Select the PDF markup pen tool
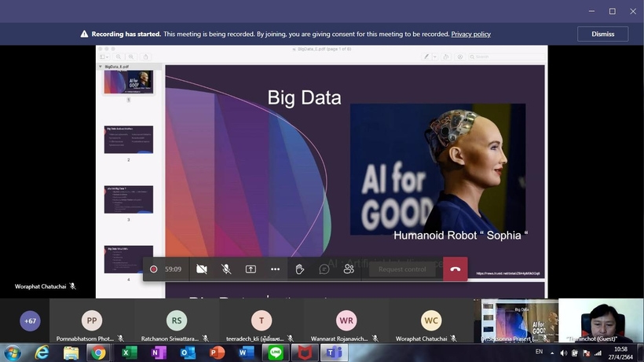The image size is (644, 362). (x=426, y=57)
